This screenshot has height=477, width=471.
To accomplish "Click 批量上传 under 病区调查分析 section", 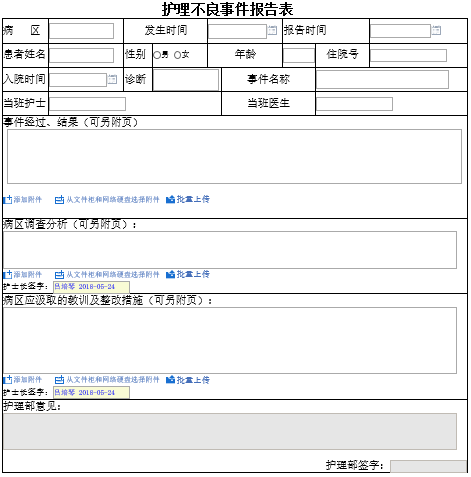I will (x=188, y=274).
